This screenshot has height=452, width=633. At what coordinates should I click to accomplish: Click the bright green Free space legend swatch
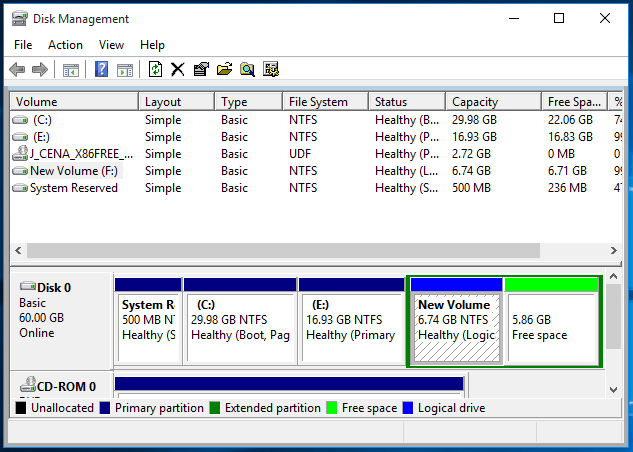click(x=331, y=408)
